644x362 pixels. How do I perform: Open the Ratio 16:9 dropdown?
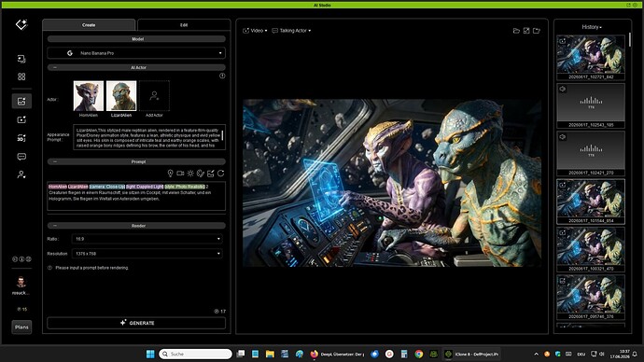pos(147,239)
